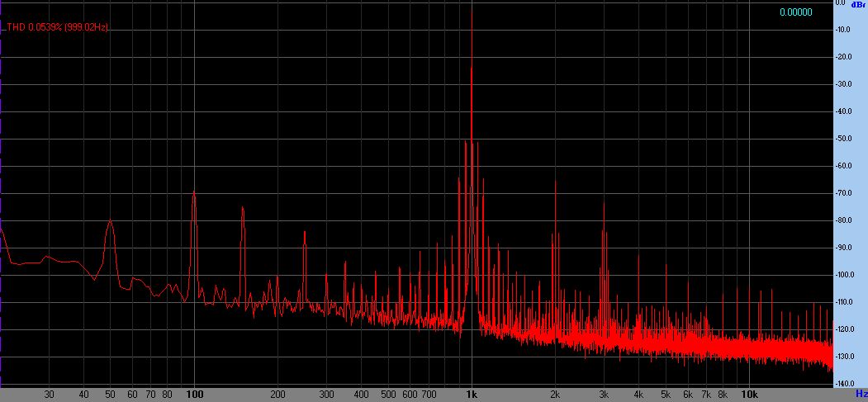Click the -90.0 level axis label
The image size is (868, 402).
pyautogui.click(x=842, y=248)
